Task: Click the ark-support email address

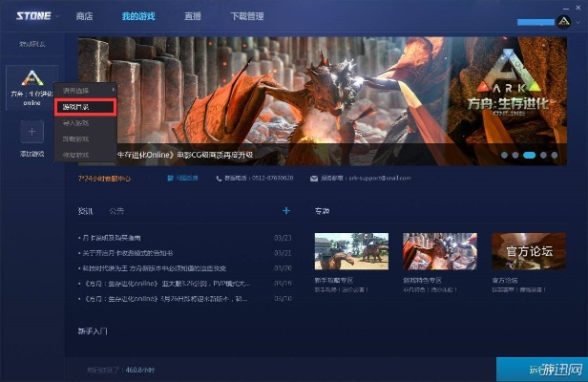Action: tap(380, 178)
